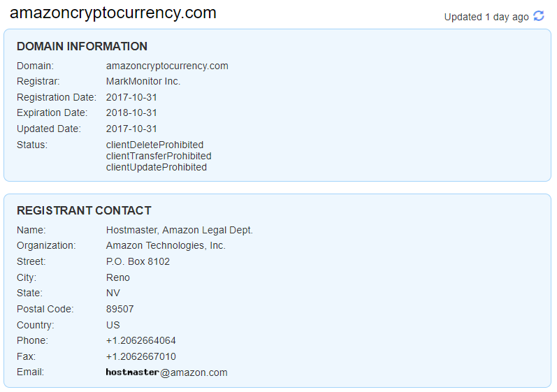Click the name Hostmaster, Amazon Legal Dept.
This screenshot has height=392, width=557.
(x=180, y=230)
